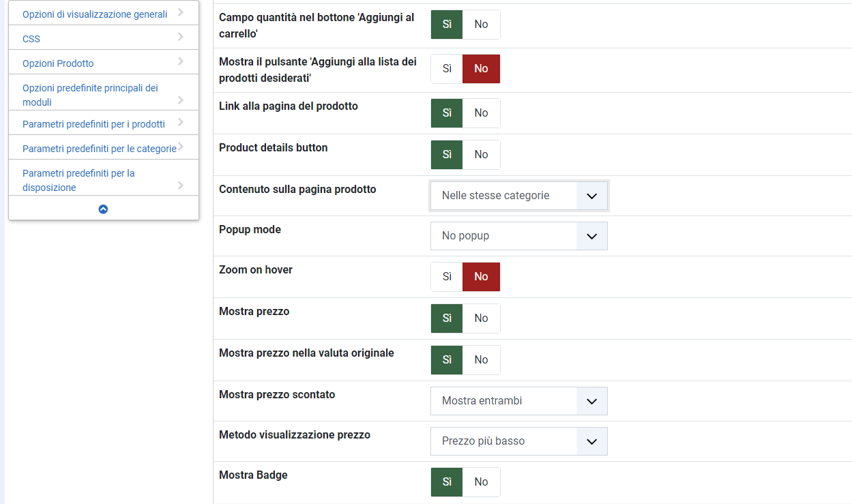
Task: Open Metodo visualizzazione prezzo dropdown
Action: click(x=518, y=441)
